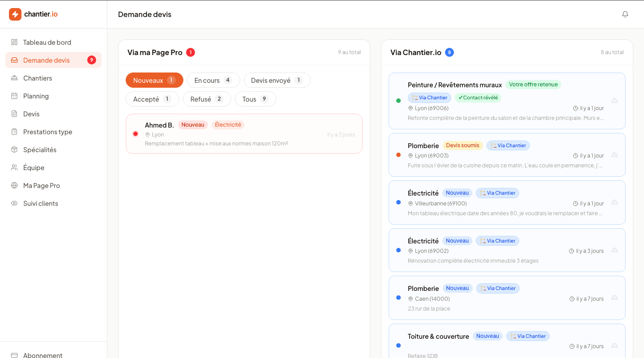Click the Spécialités box icon

point(14,149)
